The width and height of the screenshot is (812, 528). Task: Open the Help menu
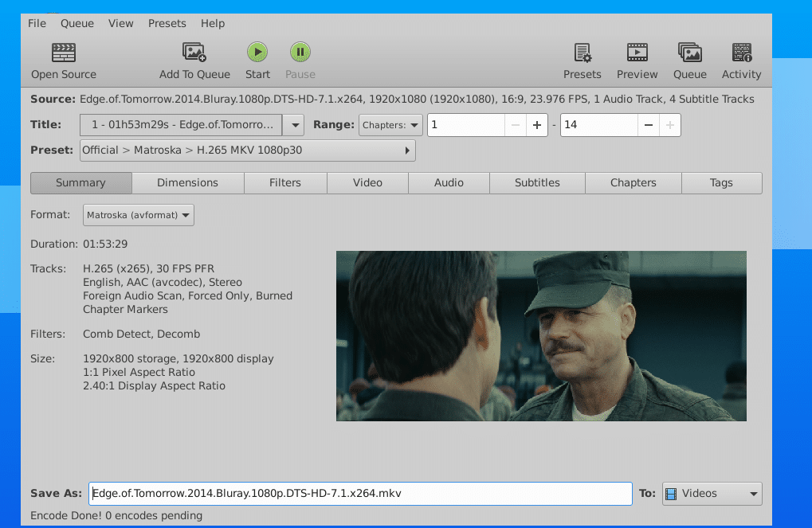213,23
